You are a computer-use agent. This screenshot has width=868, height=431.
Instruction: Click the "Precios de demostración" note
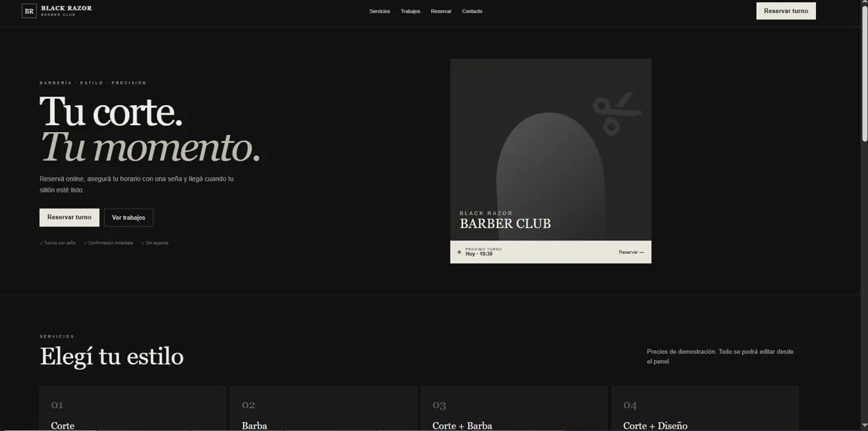(x=720, y=357)
